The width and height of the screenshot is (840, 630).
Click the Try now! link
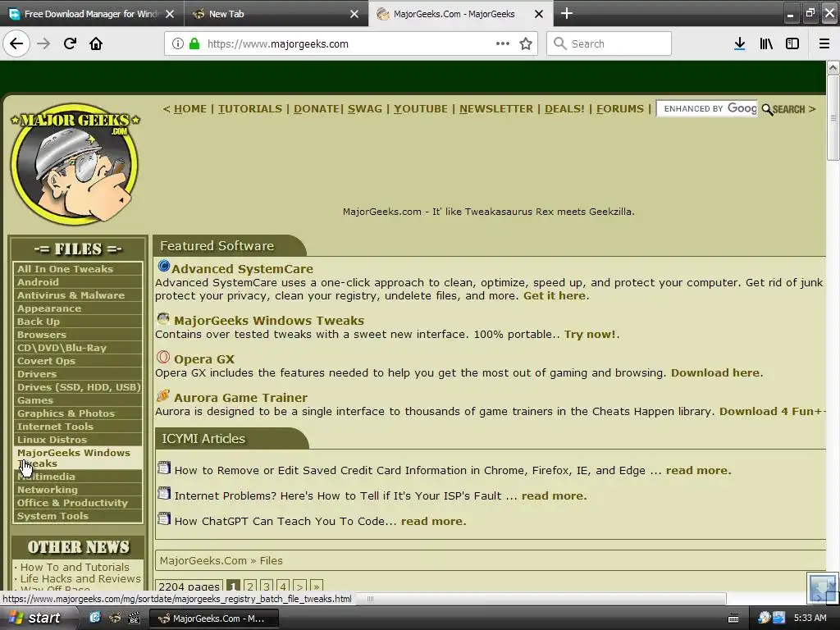point(590,335)
